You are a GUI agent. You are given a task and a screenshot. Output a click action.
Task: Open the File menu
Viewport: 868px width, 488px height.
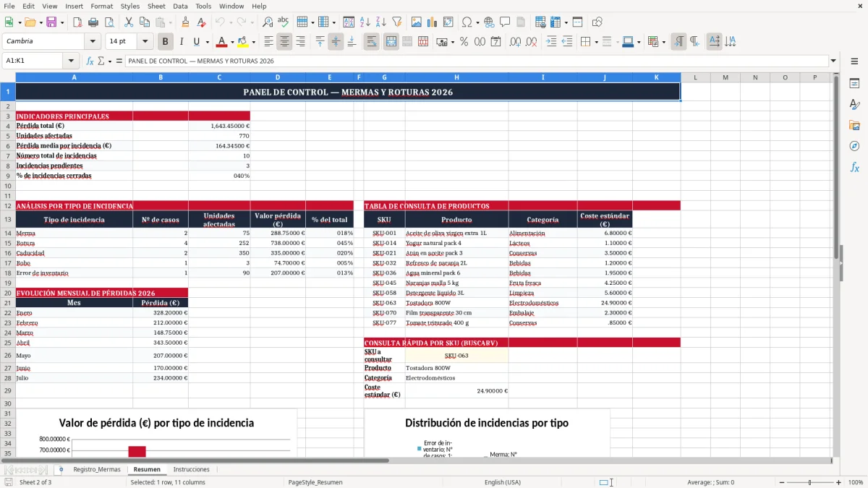point(9,6)
